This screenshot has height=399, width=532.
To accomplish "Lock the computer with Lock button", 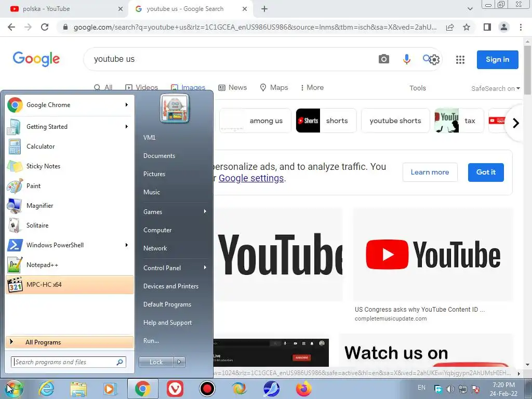I will pos(156,362).
